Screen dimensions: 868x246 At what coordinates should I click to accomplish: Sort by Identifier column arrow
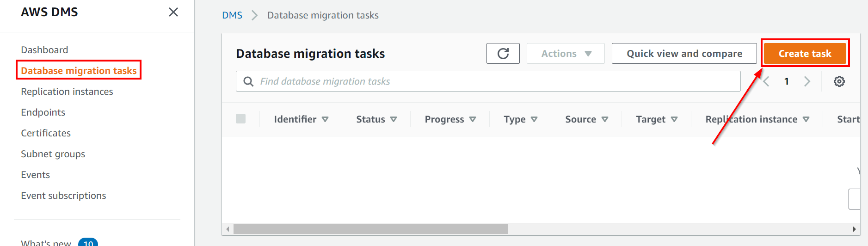click(325, 119)
